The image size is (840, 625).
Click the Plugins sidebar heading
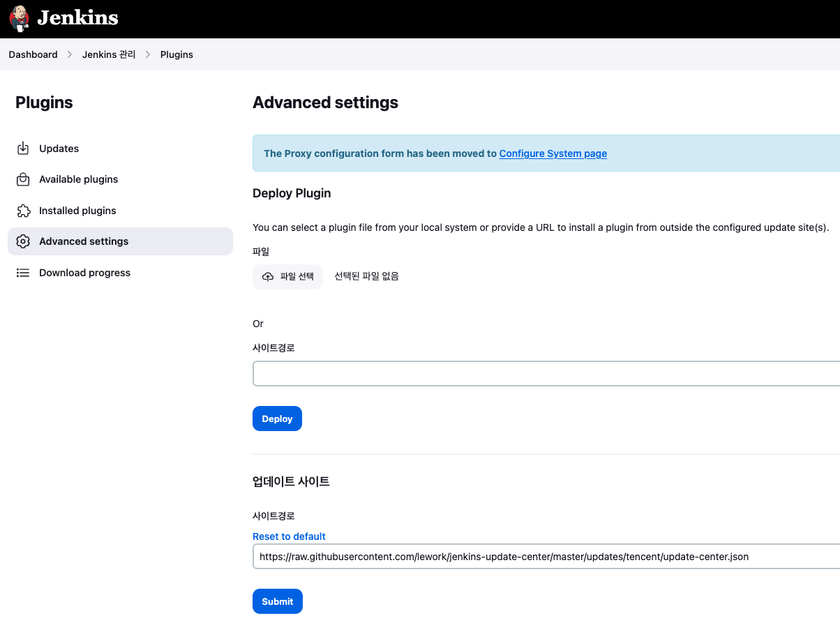tap(44, 103)
